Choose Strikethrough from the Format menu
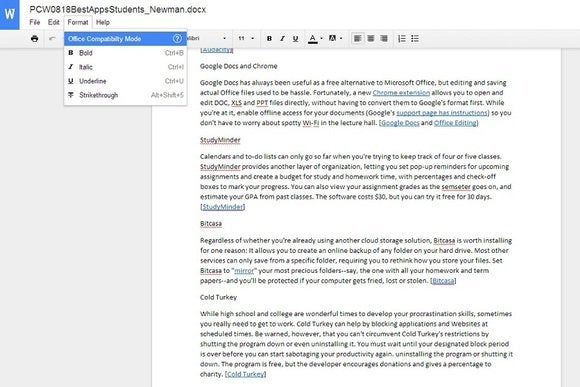The width and height of the screenshot is (580, 387). click(125, 95)
